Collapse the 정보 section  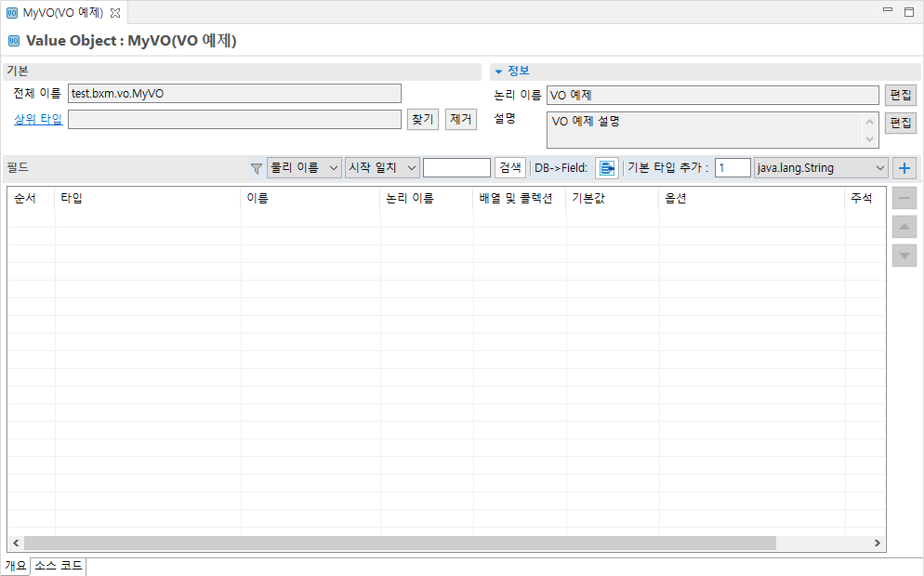point(498,72)
